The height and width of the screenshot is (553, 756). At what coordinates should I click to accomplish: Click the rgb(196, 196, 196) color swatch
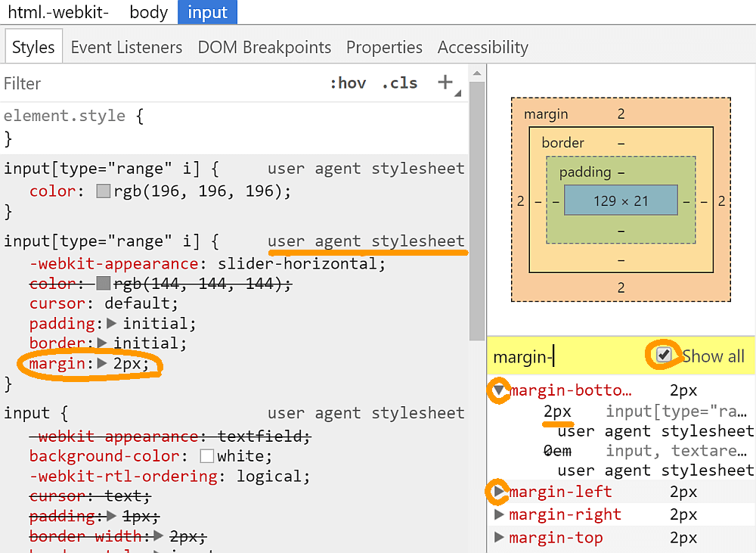click(104, 191)
